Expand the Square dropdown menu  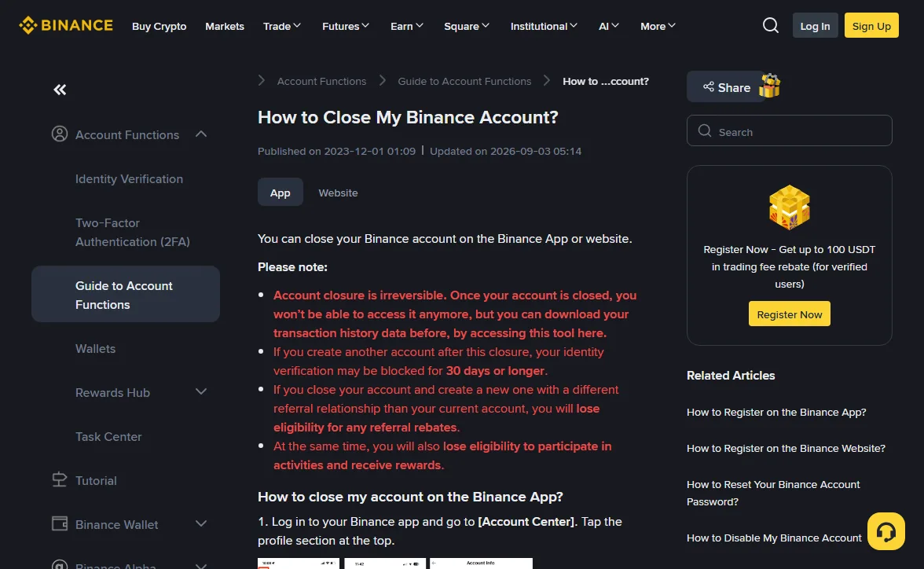[466, 26]
